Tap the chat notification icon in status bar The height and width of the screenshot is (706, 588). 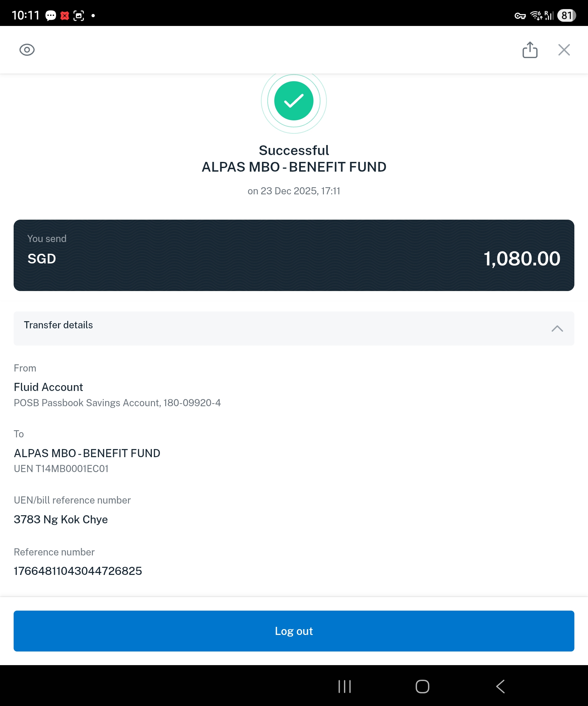50,16
